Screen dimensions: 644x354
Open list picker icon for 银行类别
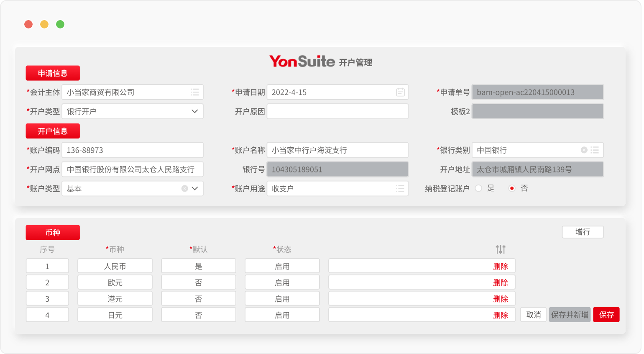pyautogui.click(x=595, y=150)
